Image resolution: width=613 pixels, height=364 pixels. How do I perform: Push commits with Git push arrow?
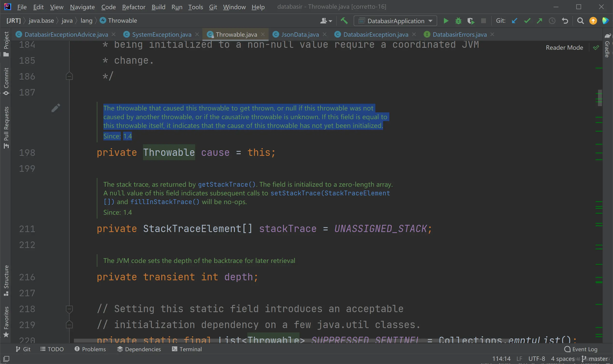pyautogui.click(x=540, y=21)
